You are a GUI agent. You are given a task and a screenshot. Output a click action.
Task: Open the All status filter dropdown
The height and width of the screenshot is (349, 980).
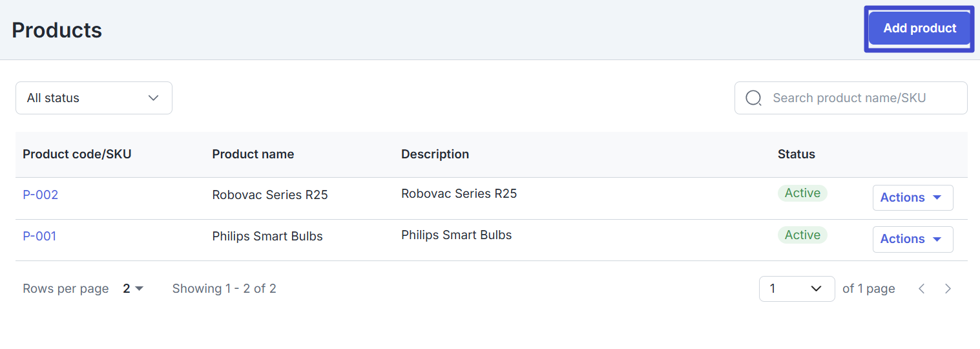point(94,98)
